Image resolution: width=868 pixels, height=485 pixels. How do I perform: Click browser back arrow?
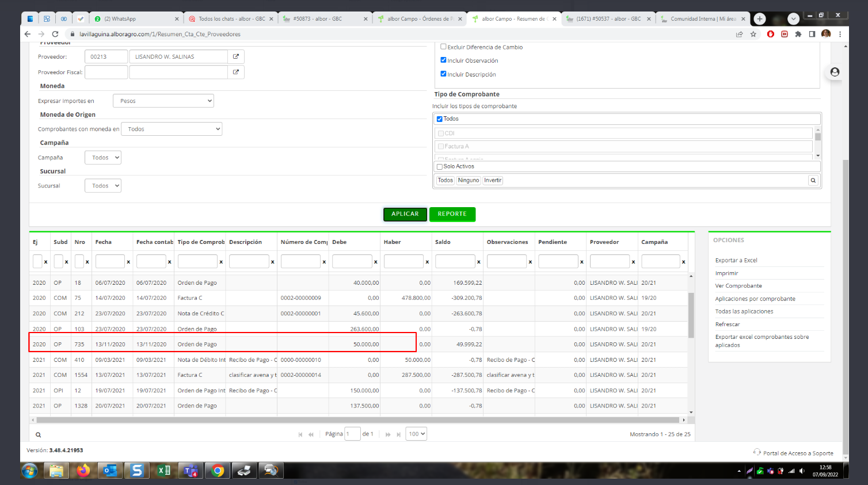click(28, 34)
